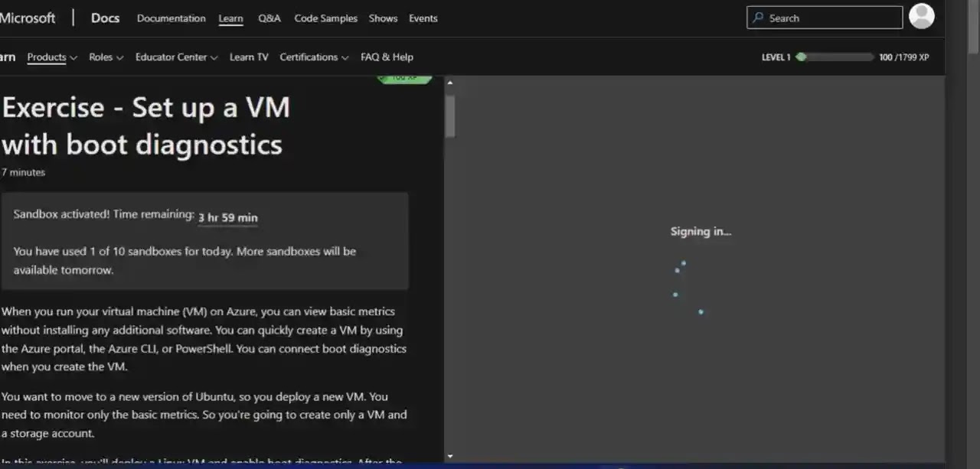Click the sandbox pane scroll-down arrow
This screenshot has height=469, width=980.
pos(449,456)
